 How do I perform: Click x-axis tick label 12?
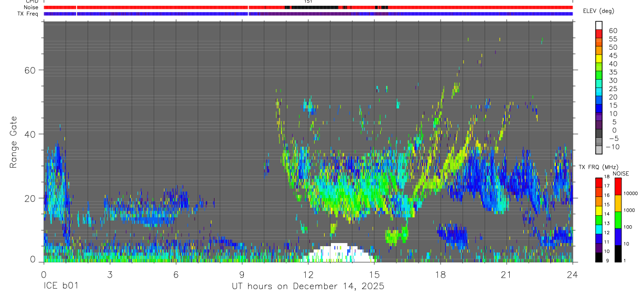pyautogui.click(x=308, y=275)
